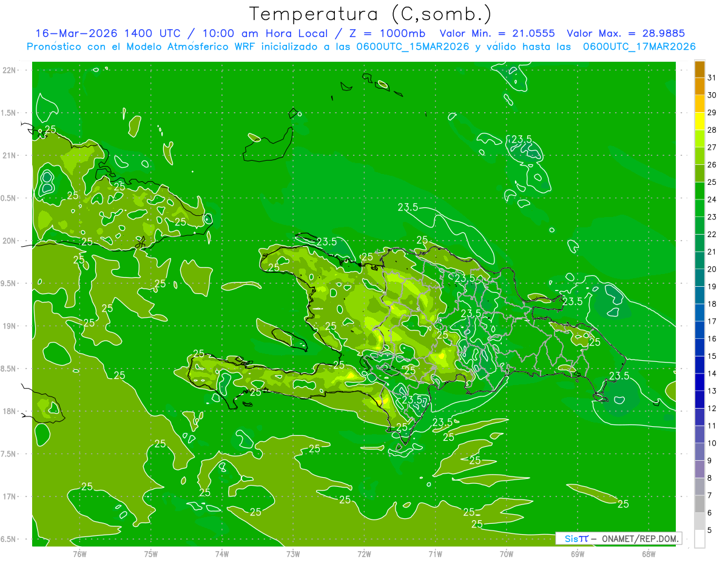Click the "70W" longitude axis label

507,554
